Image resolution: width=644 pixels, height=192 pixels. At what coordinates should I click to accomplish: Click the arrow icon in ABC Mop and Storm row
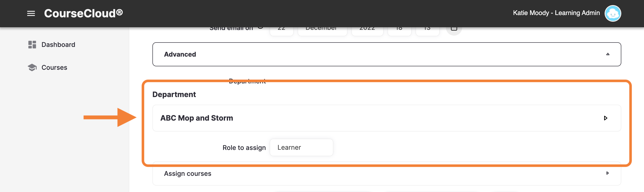coord(605,118)
